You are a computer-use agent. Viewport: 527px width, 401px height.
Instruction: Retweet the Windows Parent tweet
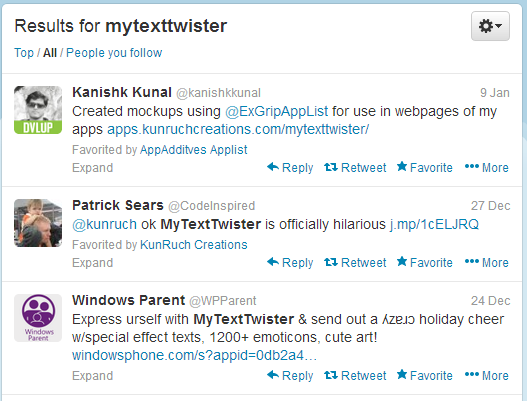[x=355, y=375]
